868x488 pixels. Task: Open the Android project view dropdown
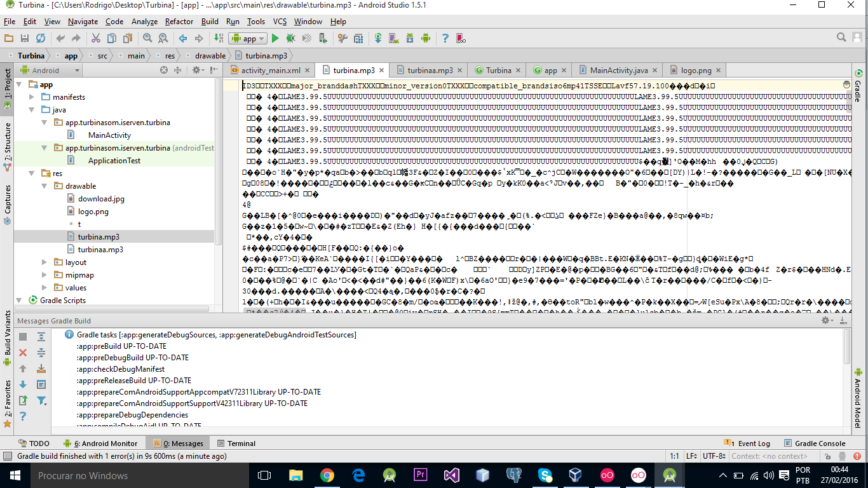point(48,70)
